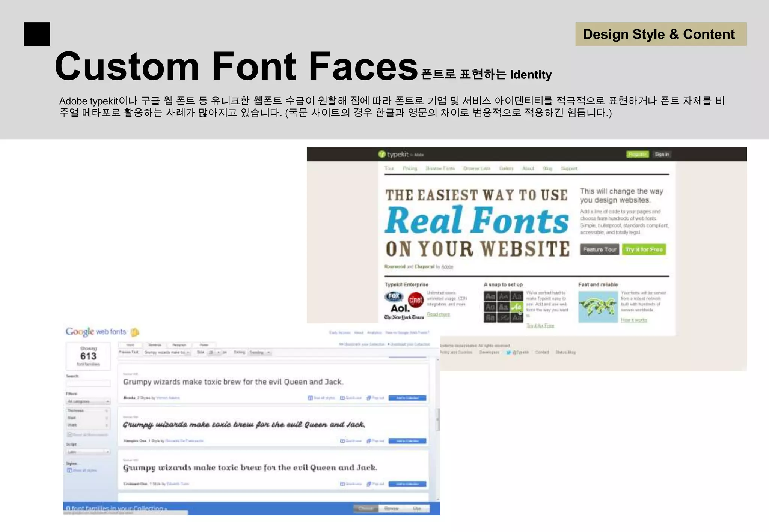The width and height of the screenshot is (769, 532).
Task: Click the green Try it for Free button
Action: (644, 249)
